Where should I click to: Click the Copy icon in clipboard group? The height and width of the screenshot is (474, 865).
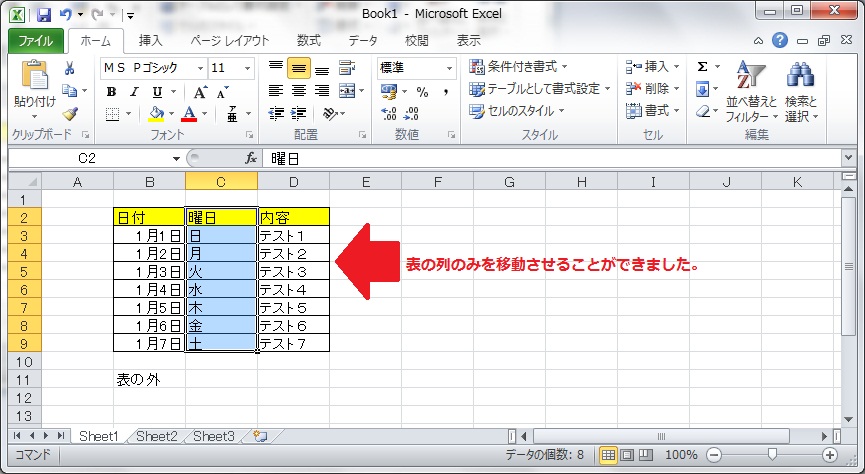click(x=70, y=90)
